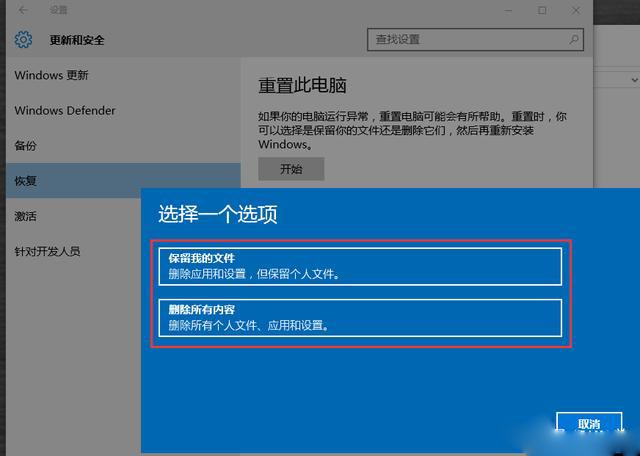The width and height of the screenshot is (640, 456).
Task: Go to the 备份 settings page
Action: [26, 146]
